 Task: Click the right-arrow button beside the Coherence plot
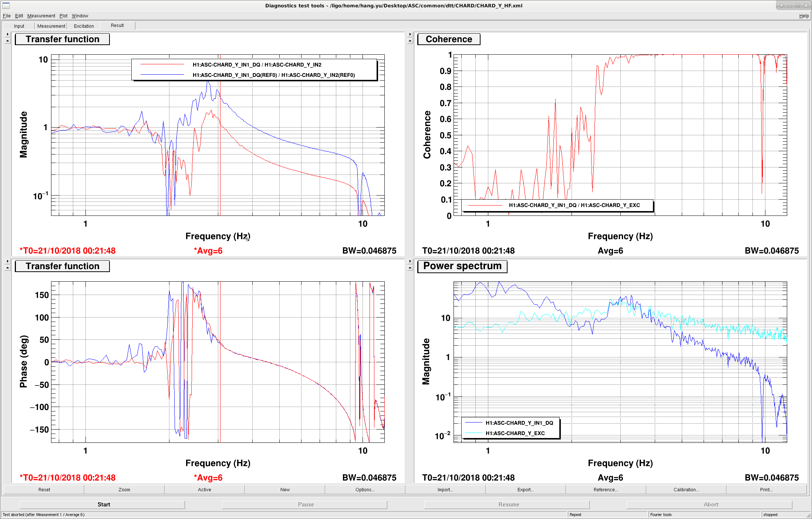click(410, 34)
